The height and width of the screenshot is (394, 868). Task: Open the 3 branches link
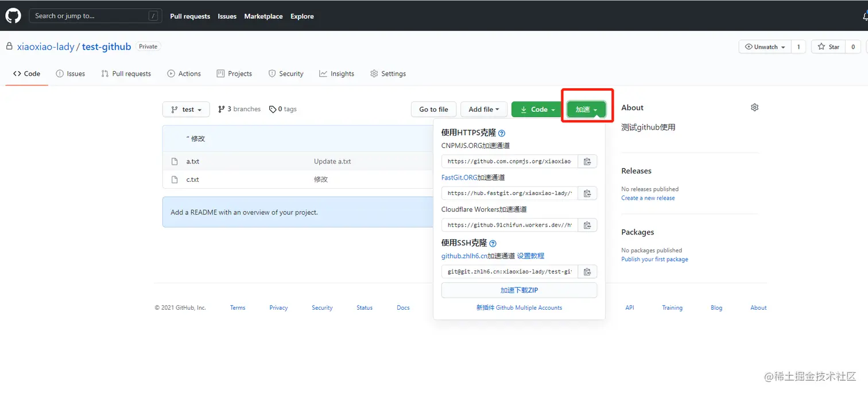(x=239, y=109)
